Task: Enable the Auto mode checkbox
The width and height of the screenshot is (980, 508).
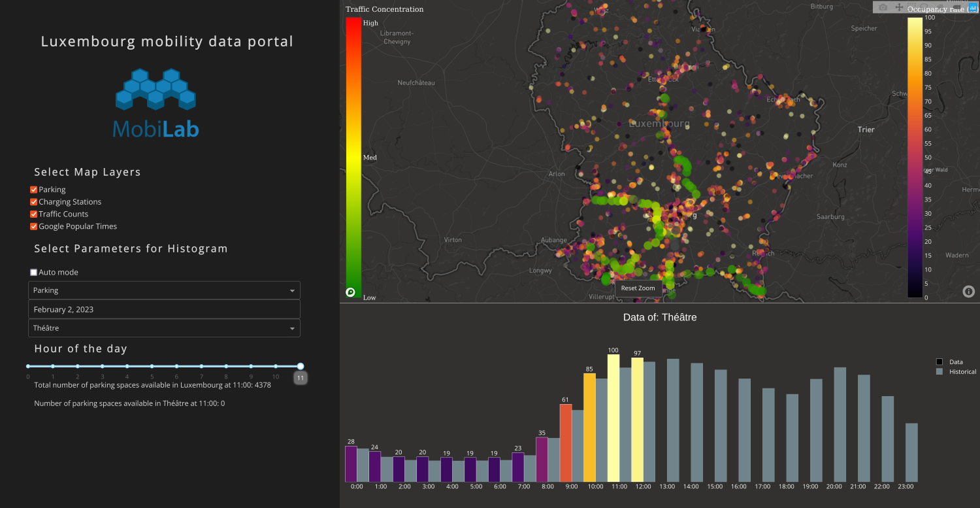Action: click(34, 273)
